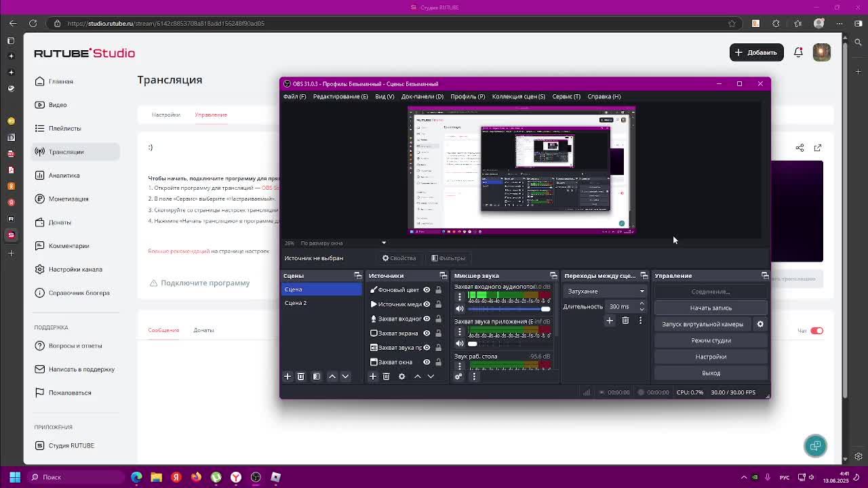Open the stream player in a new window

818,148
